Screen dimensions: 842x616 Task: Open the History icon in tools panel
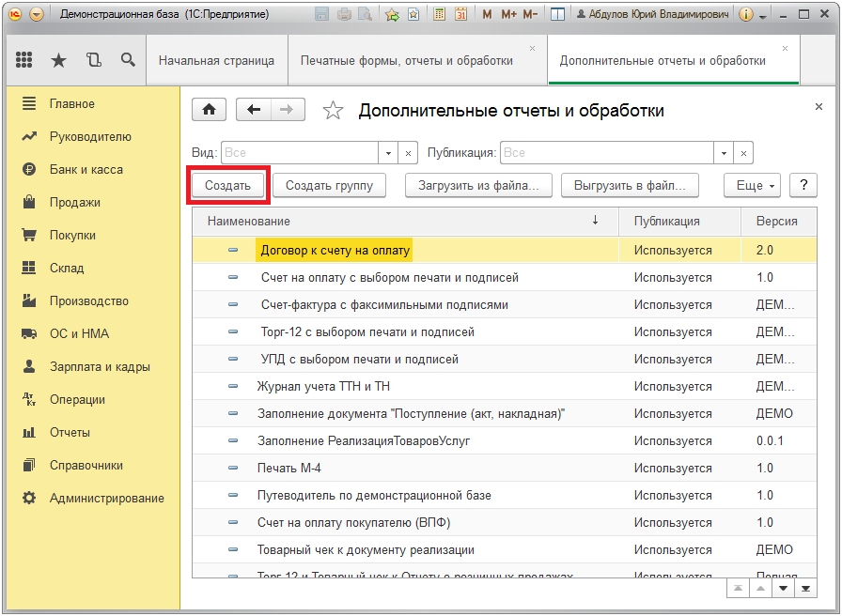(x=93, y=60)
